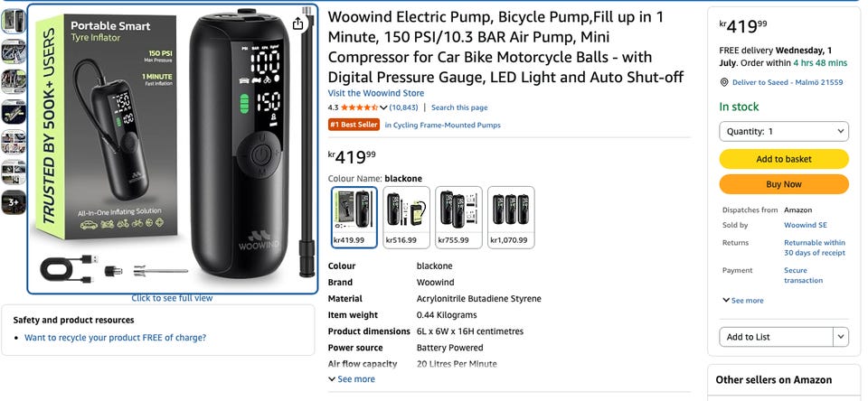Expand the Add to List dropdown arrow
Viewport: 868px width, 401px height.
click(841, 337)
